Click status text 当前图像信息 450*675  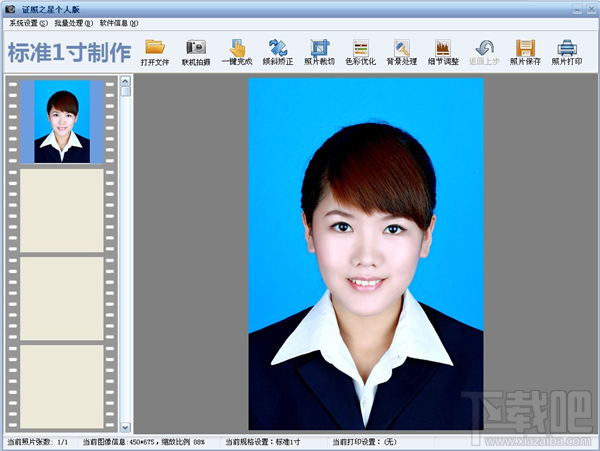point(144,442)
